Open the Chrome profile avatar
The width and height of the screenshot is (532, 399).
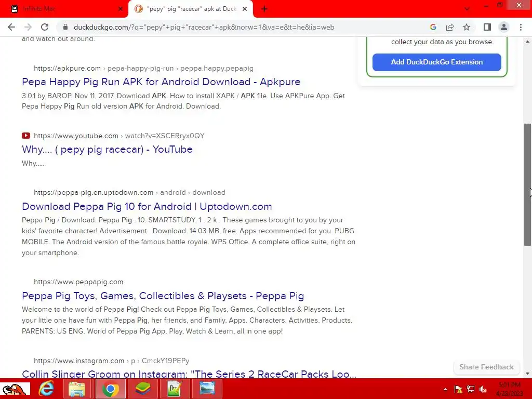pos(504,27)
